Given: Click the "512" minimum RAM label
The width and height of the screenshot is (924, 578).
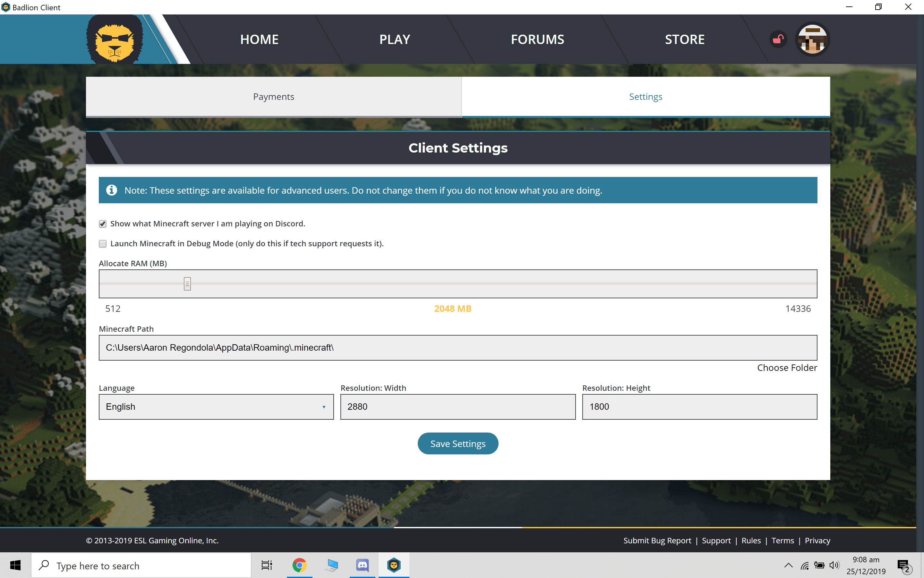Looking at the screenshot, I should click(x=113, y=309).
